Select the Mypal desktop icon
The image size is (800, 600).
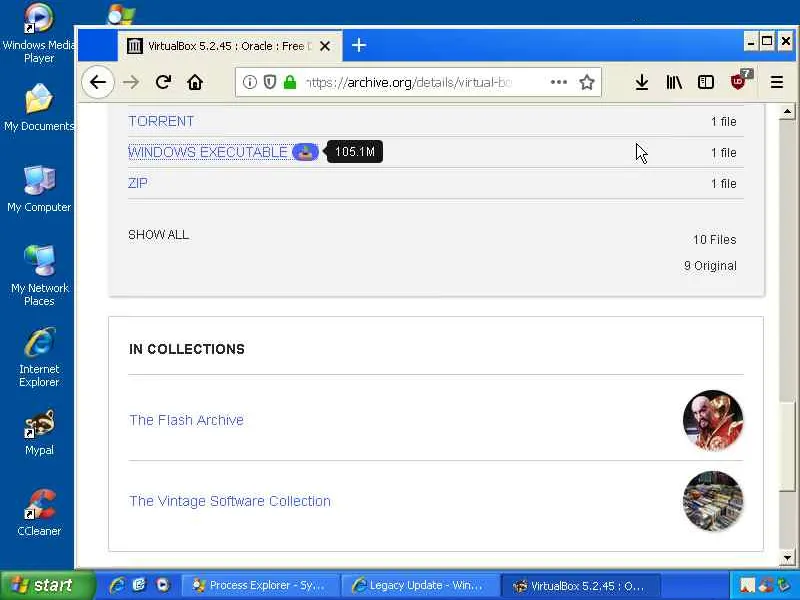click(39, 433)
